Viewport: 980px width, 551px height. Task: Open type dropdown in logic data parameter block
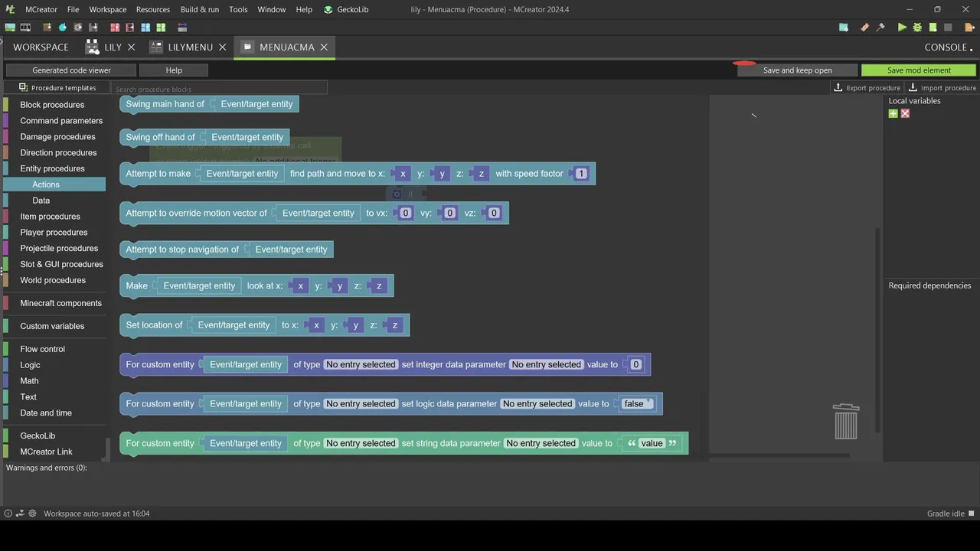coord(361,403)
